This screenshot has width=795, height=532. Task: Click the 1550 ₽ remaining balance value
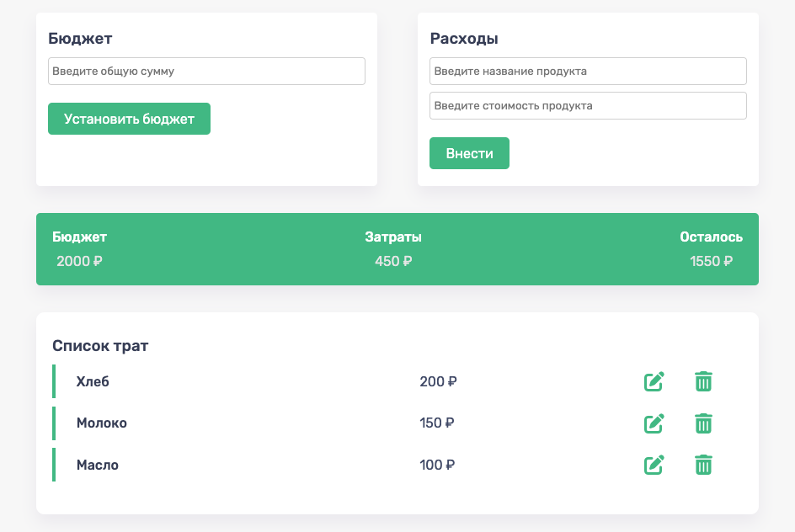pos(711,261)
